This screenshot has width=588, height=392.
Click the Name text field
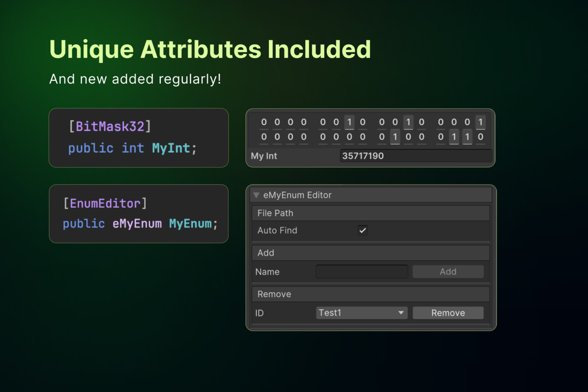click(x=362, y=271)
